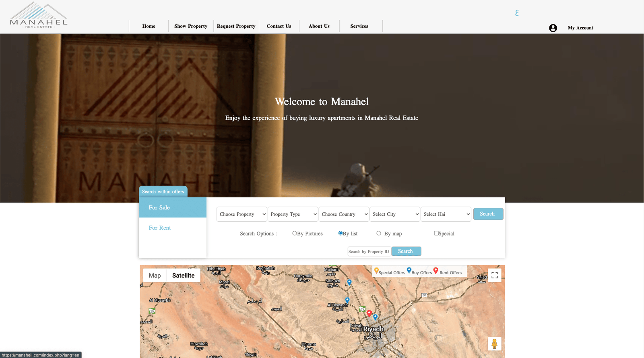Open the My Account link
644x358 pixels.
[x=580, y=28]
